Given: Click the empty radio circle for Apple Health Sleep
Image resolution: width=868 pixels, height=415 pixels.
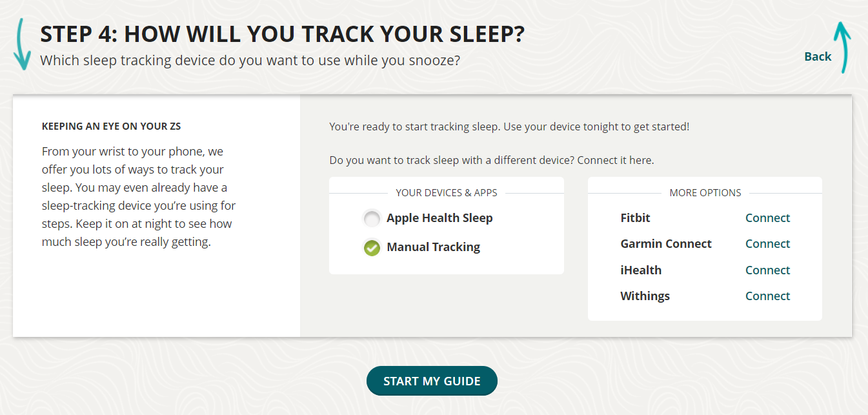Looking at the screenshot, I should [x=372, y=219].
